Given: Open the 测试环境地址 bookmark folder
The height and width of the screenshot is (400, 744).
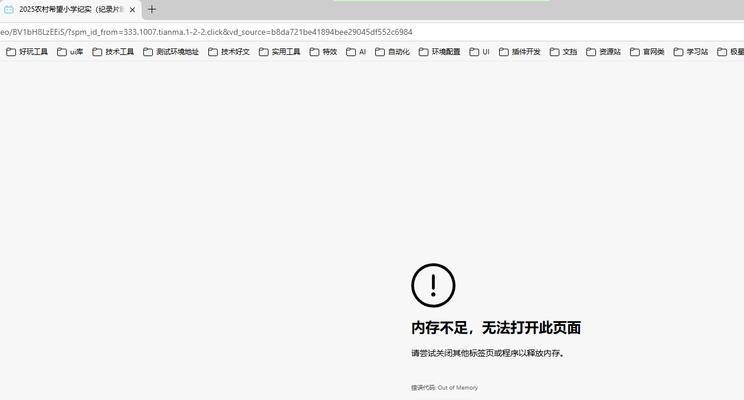Looking at the screenshot, I should 171,52.
